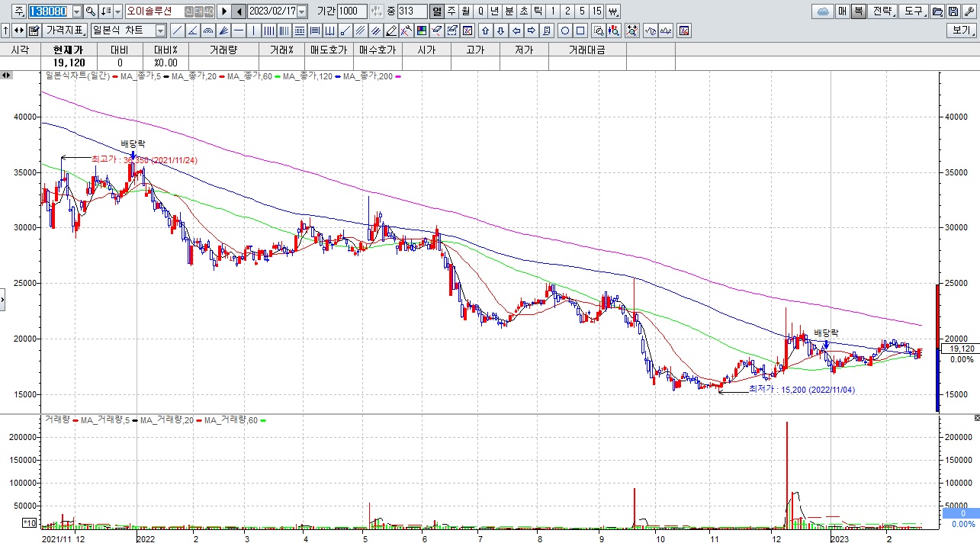This screenshot has height=543, width=980.
Task: Click the previous stock back arrow
Action: coord(239,11)
